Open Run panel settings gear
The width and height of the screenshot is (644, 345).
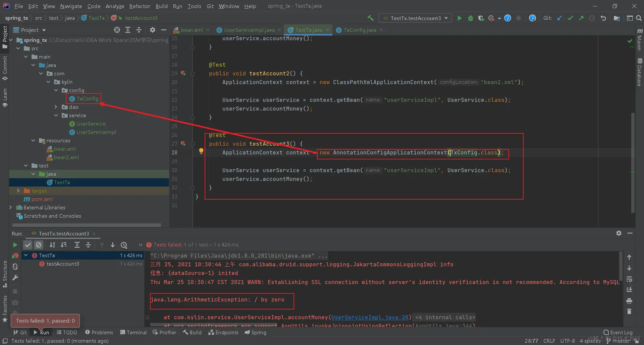pos(619,233)
